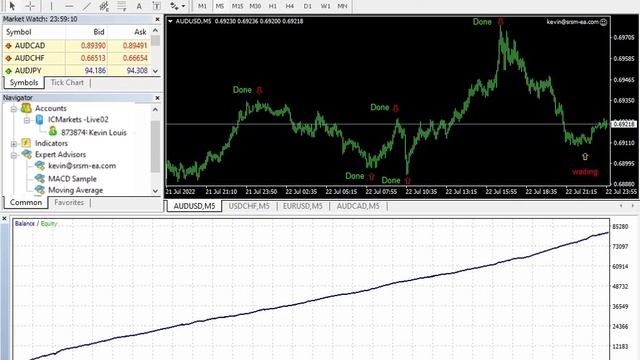Open the AUDCAD,M5 chart tab
Viewport: 640px width, 360px height.
pos(358,206)
